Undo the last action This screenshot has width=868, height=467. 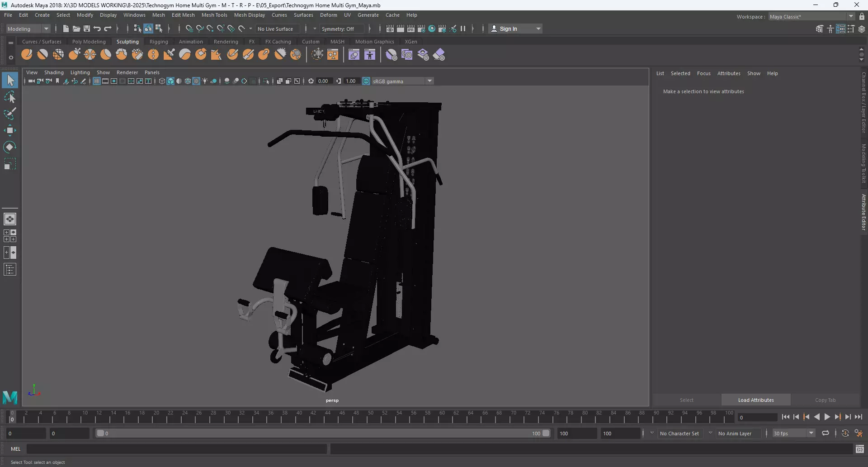(97, 29)
